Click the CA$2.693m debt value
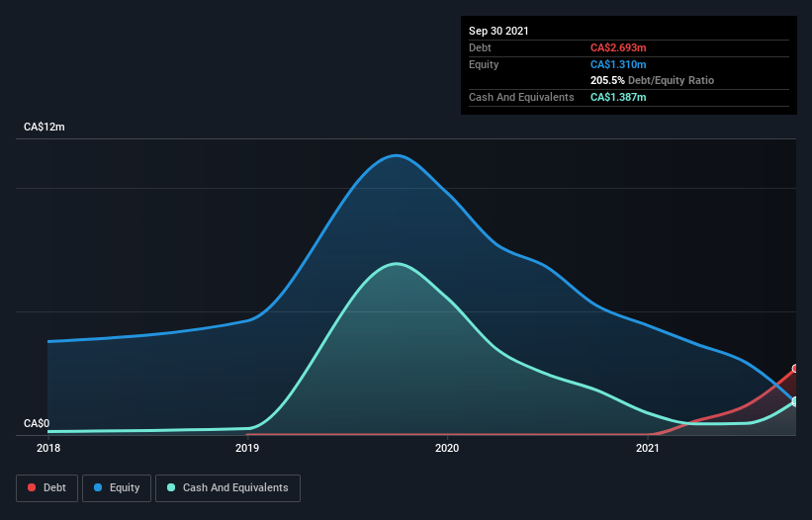Screen dimensions: 812x520 [618, 47]
